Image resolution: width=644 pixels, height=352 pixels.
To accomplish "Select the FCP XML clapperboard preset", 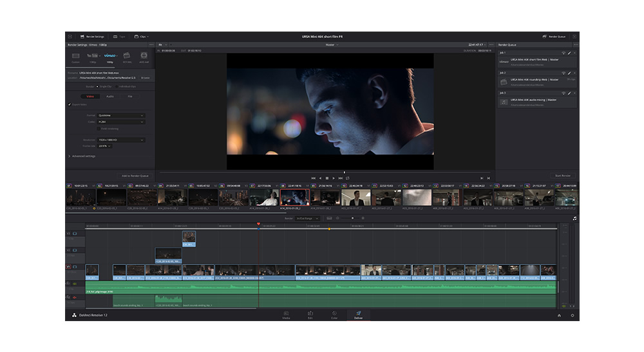I will tap(127, 57).
